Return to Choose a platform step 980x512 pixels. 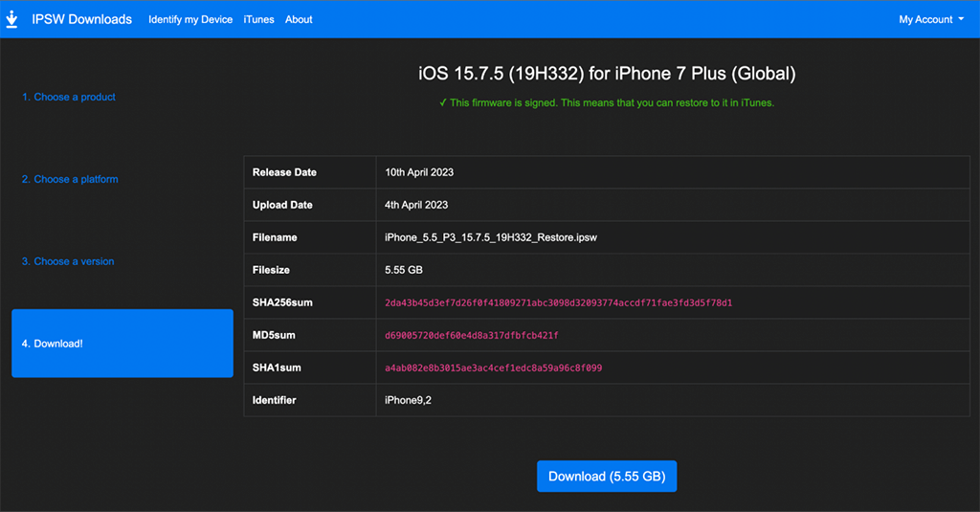(70, 179)
